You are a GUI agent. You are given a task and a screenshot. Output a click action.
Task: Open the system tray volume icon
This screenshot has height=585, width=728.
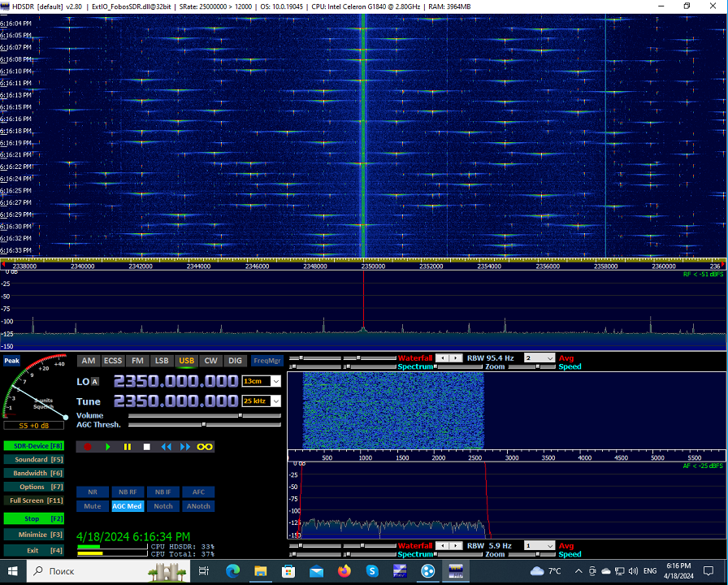click(633, 570)
